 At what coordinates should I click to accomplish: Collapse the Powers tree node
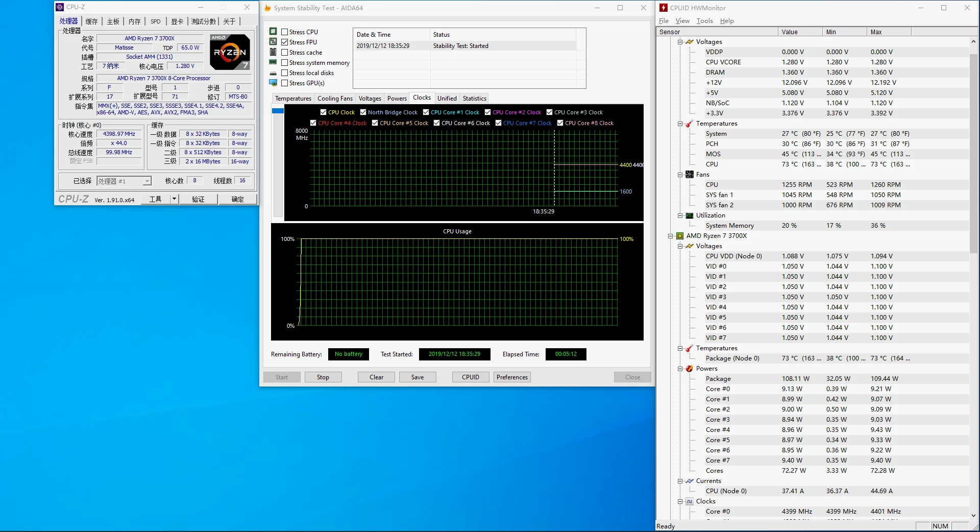click(680, 369)
